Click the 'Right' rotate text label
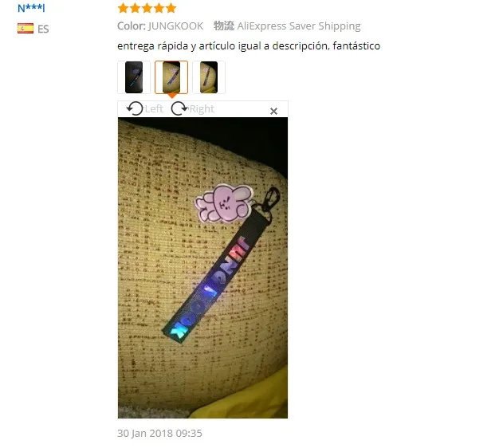Image resolution: width=503 pixels, height=448 pixels. tap(202, 109)
